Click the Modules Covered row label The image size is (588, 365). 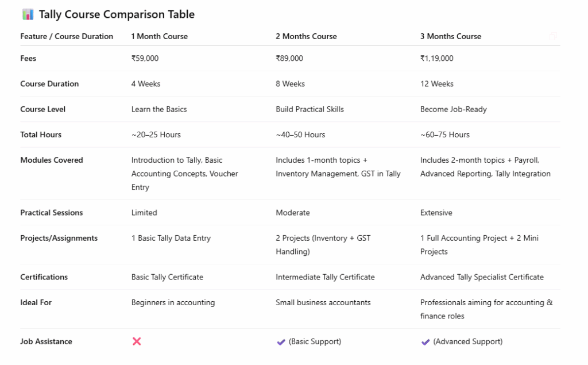pos(51,160)
